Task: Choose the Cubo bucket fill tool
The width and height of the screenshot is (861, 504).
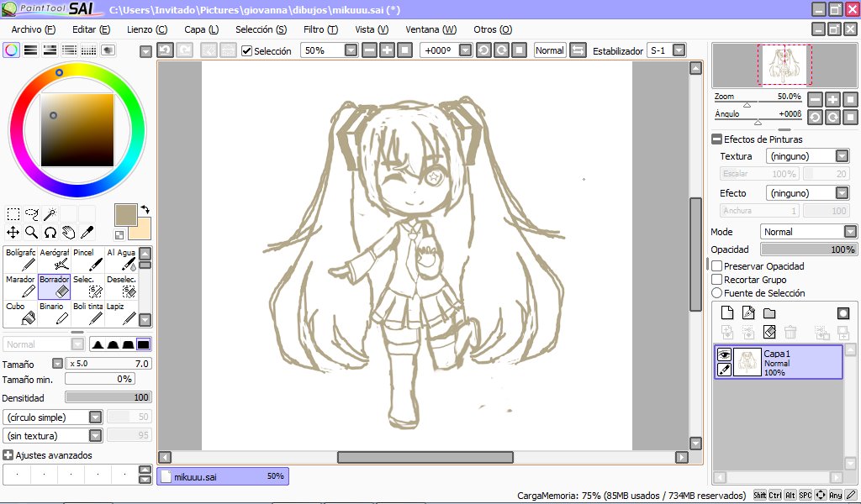Action: pyautogui.click(x=20, y=313)
